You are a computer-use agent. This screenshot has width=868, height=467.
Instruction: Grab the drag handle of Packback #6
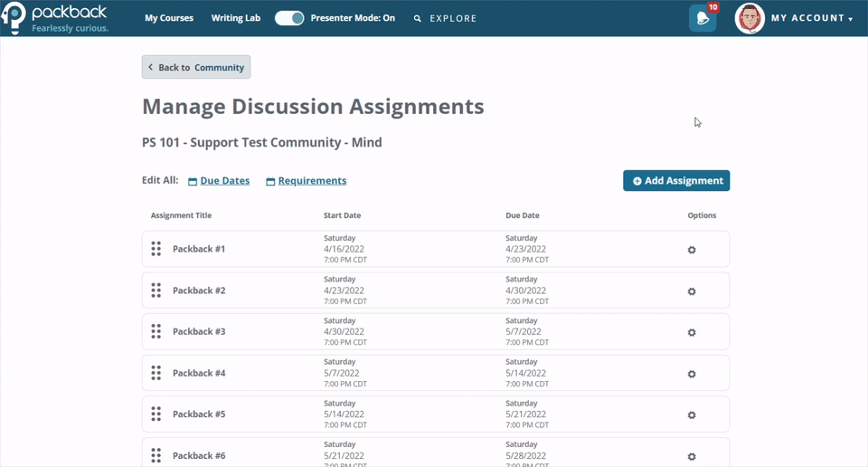(x=156, y=455)
